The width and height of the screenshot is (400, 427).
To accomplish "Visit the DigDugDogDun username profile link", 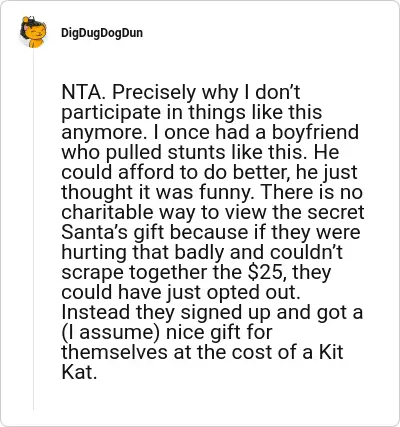I will coord(102,33).
